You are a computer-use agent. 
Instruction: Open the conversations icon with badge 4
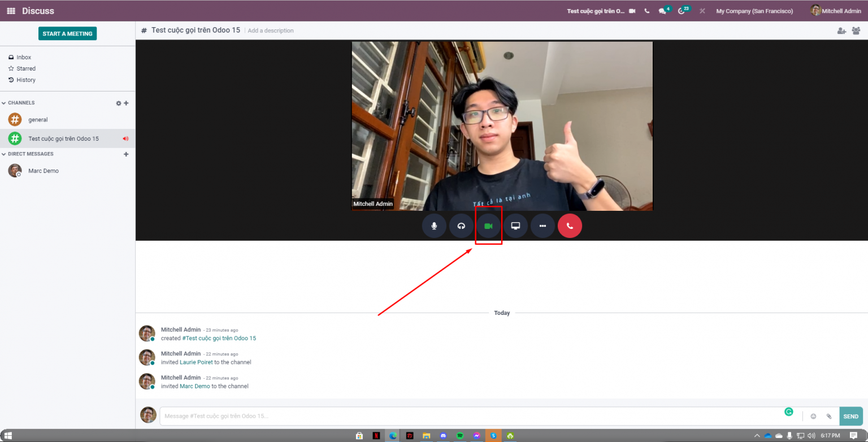pyautogui.click(x=663, y=11)
